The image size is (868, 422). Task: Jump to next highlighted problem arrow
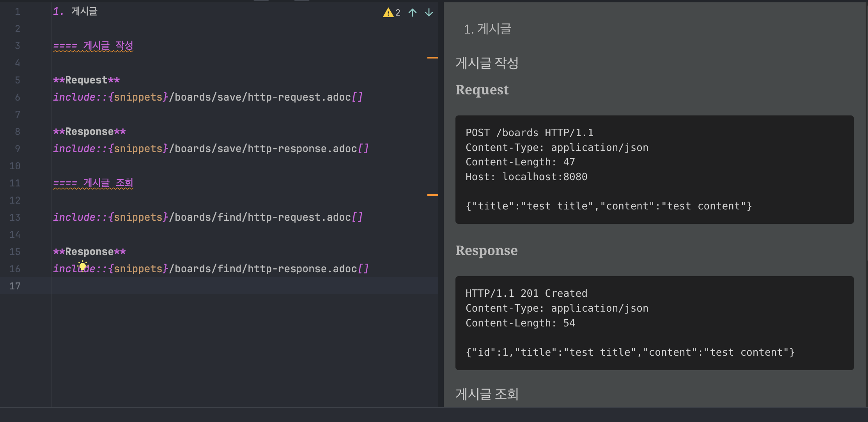tap(429, 13)
